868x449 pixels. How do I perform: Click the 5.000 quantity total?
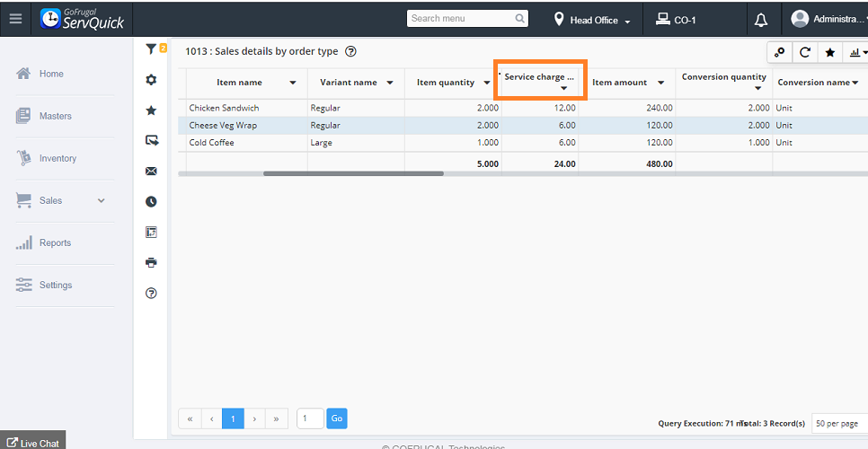[x=488, y=163]
